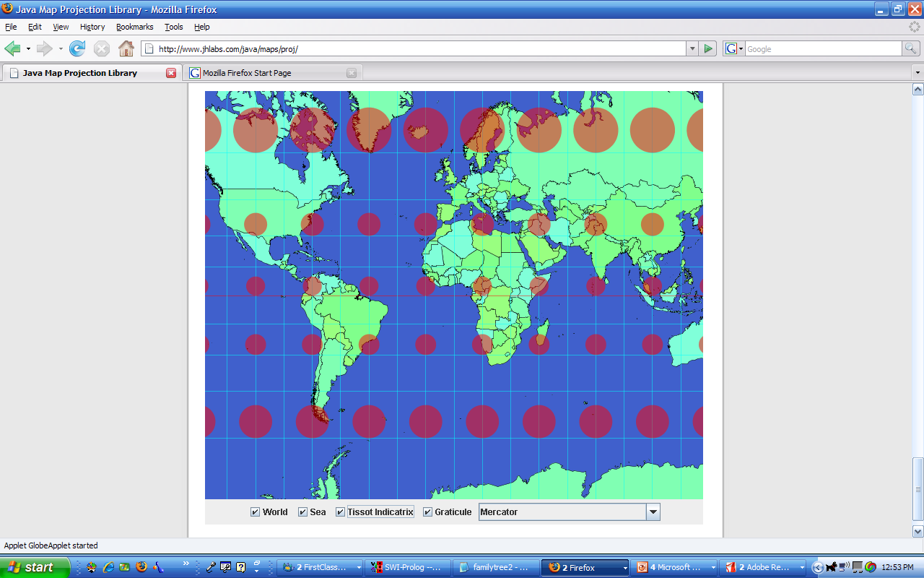Open the Mercator projection dropdown
Screen dimensions: 924x578
pyautogui.click(x=653, y=512)
